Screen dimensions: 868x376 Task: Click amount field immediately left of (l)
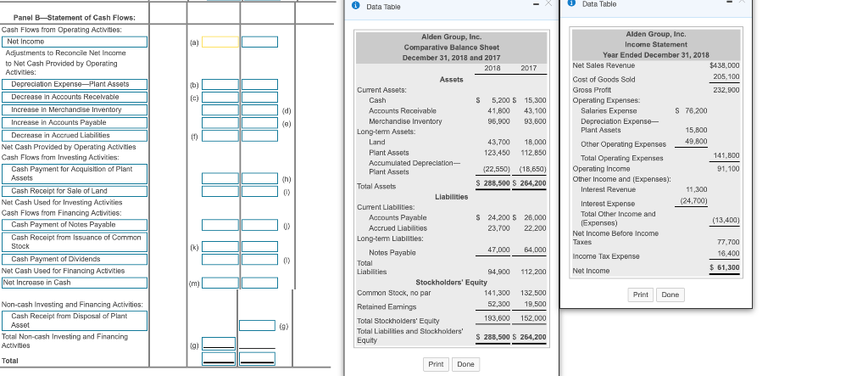pos(259,259)
